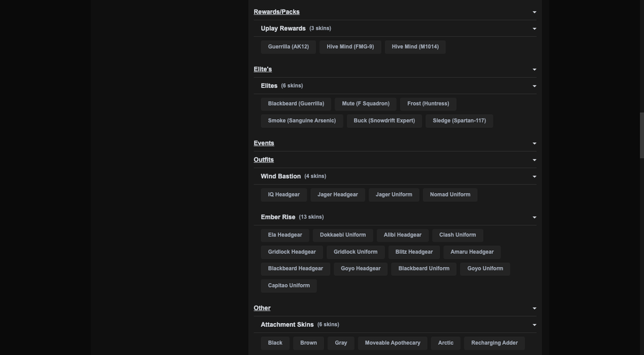Screen dimensions: 644x355
Task: Collapse the Ember Rise arrow
Action: coord(534,217)
